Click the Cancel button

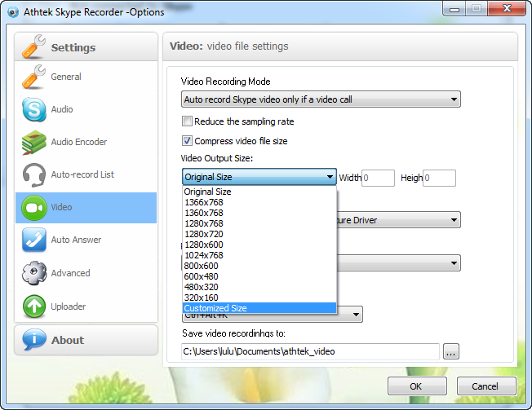tap(486, 386)
